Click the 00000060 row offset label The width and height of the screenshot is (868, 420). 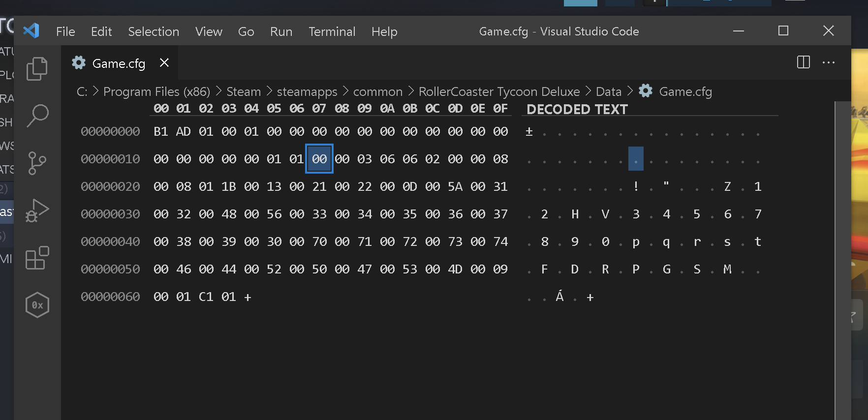click(110, 297)
